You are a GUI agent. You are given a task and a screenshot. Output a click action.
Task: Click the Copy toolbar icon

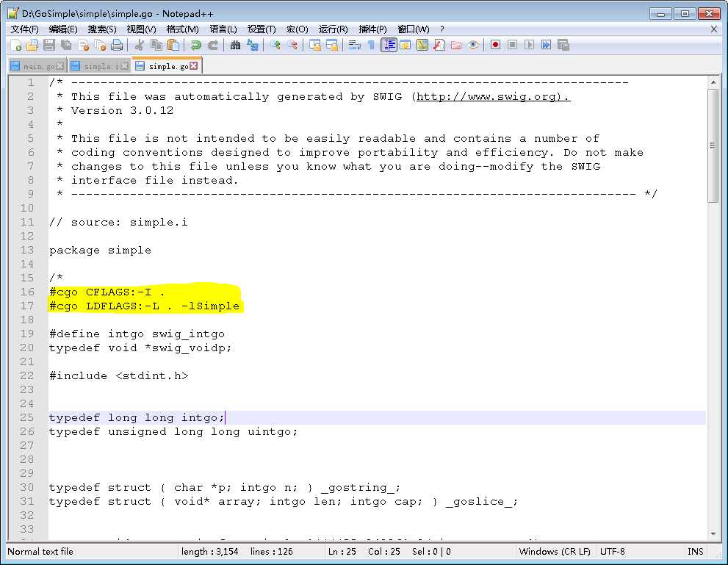[157, 45]
